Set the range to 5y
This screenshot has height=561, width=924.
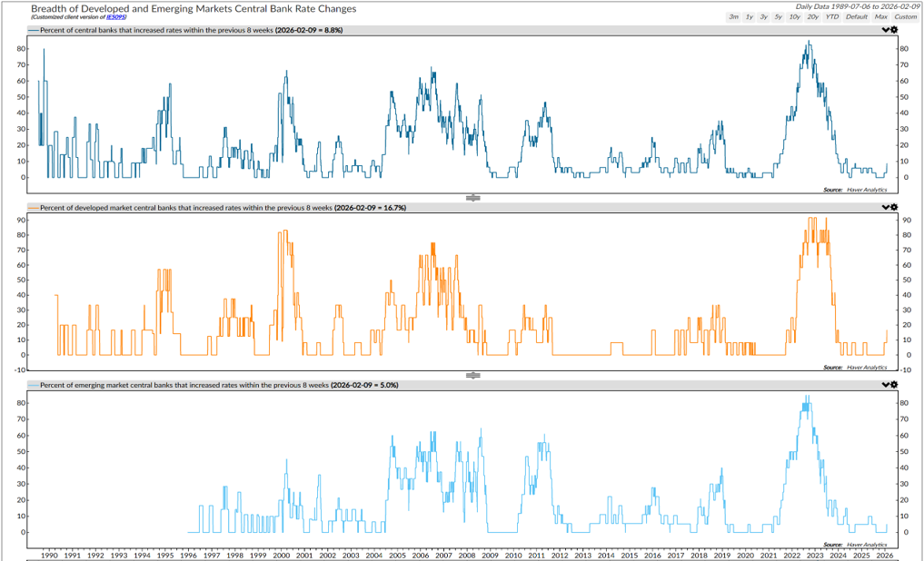click(779, 17)
